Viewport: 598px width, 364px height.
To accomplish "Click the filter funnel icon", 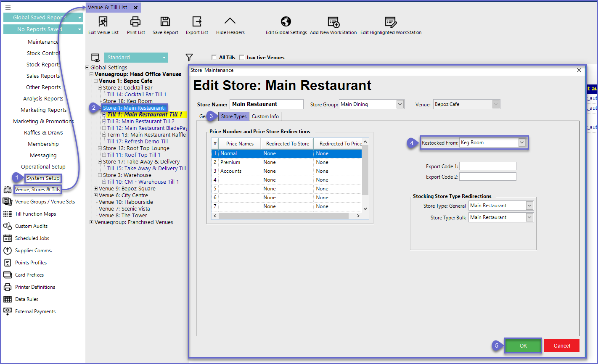I will 189,58.
